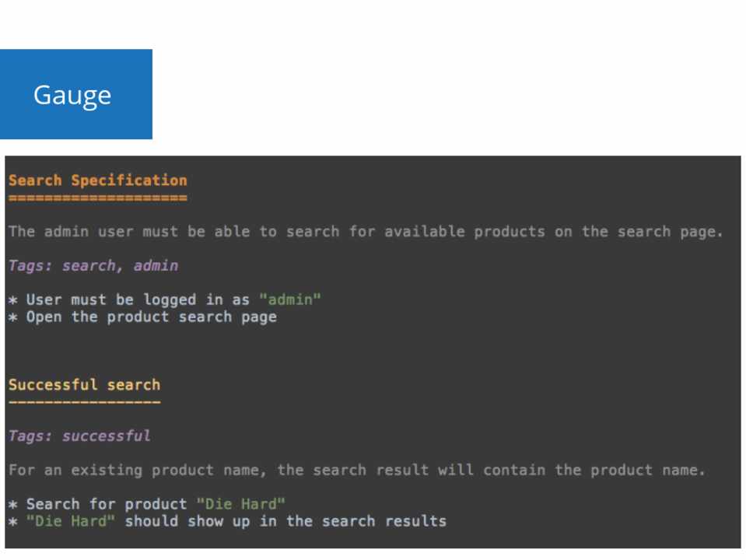Click the blue Gauge title box
Viewport: 746px width, 560px height.
click(x=75, y=94)
